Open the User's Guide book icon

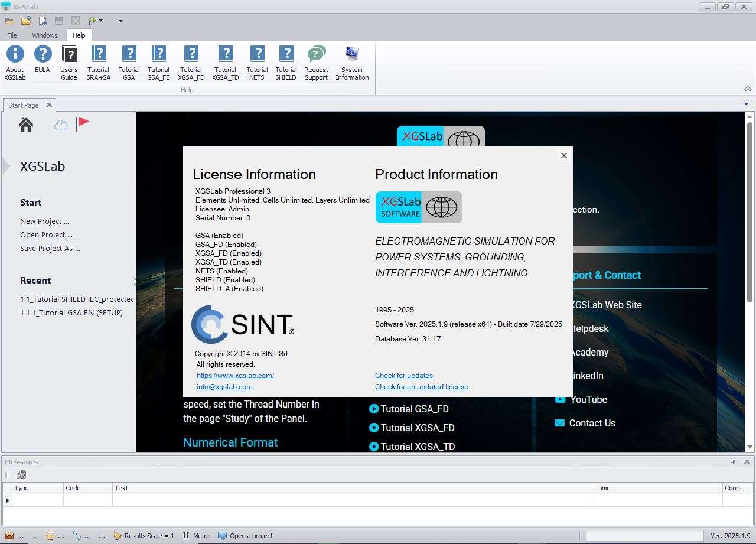coord(69,55)
